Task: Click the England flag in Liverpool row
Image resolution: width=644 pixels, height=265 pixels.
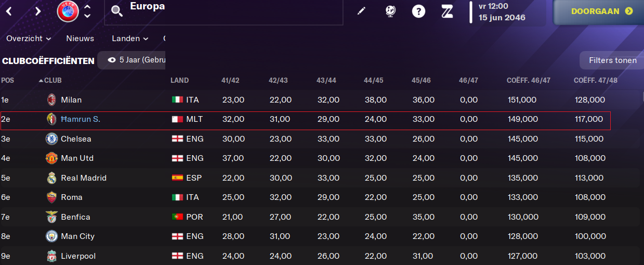Action: [177, 256]
